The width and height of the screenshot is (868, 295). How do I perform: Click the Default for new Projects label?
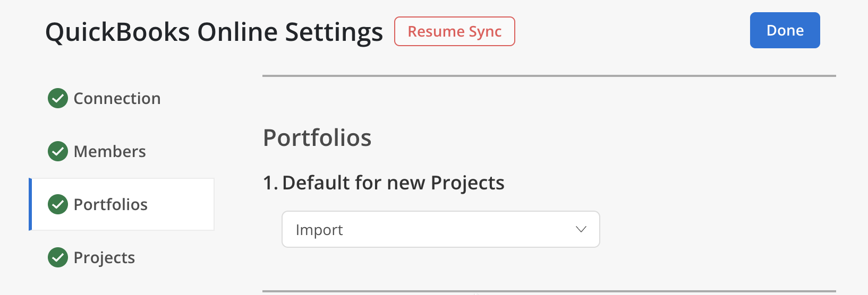[393, 183]
